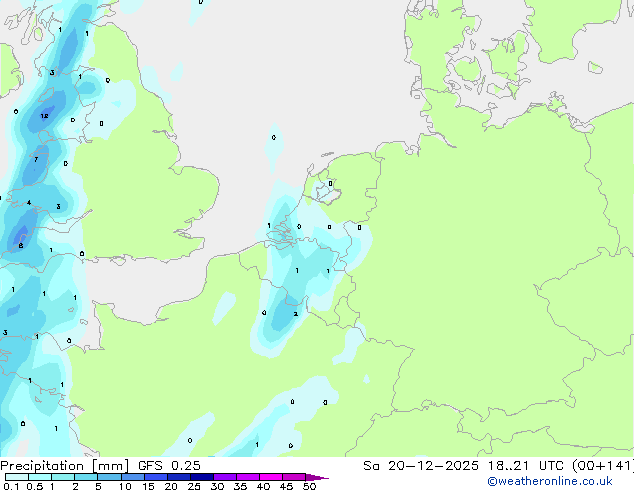Screen dimensions: 634x490
Task: Select the '18..21 UTC' time range
Action: click(526, 466)
